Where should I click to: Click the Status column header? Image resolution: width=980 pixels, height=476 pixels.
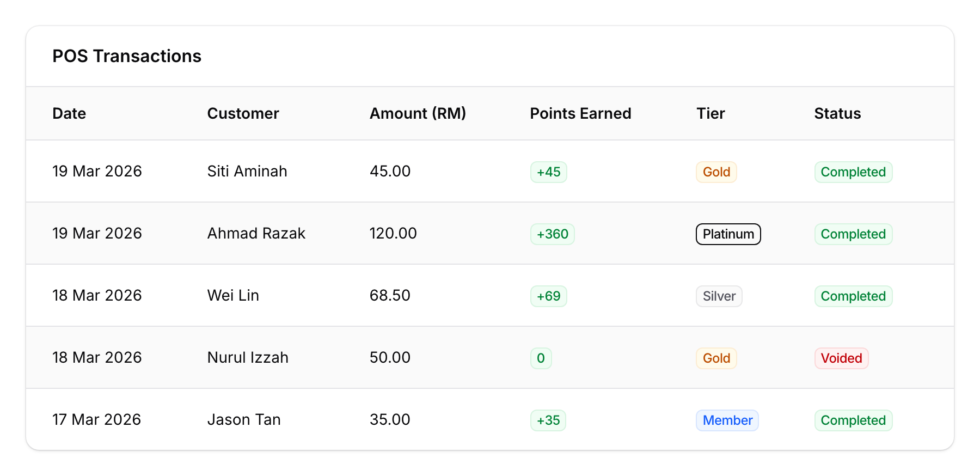point(837,113)
